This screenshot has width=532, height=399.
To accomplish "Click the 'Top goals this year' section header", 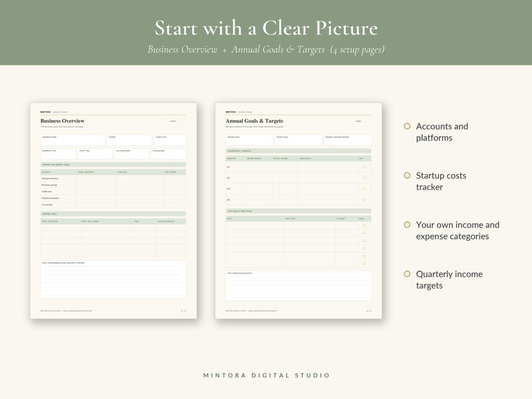I will pyautogui.click(x=299, y=211).
